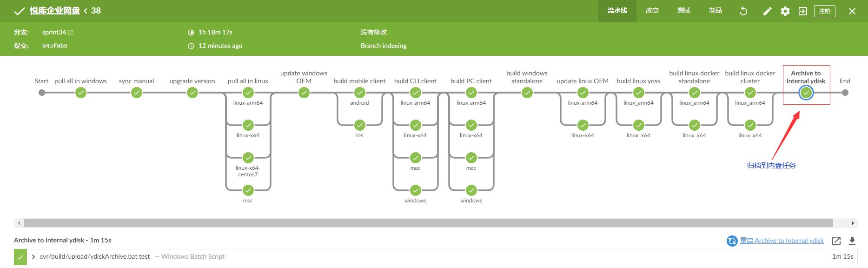Image resolution: width=868 pixels, height=268 pixels.
Task: Click the run number 38
Action: tap(96, 11)
